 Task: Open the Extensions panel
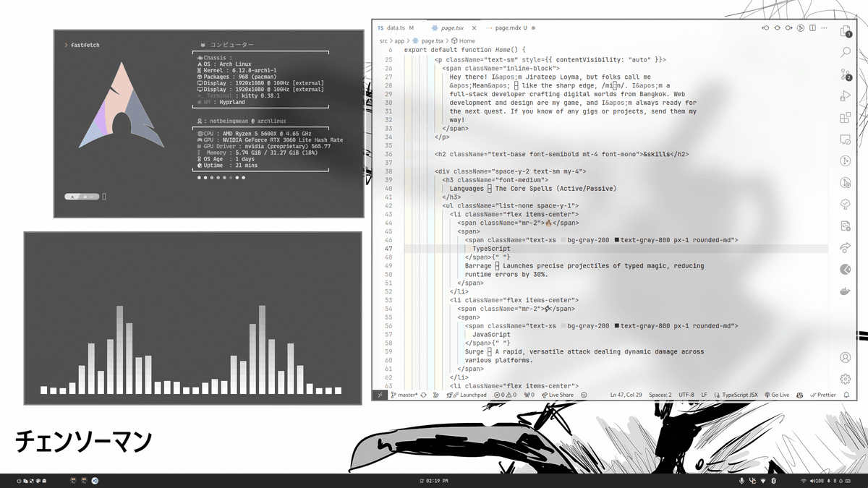pyautogui.click(x=845, y=117)
